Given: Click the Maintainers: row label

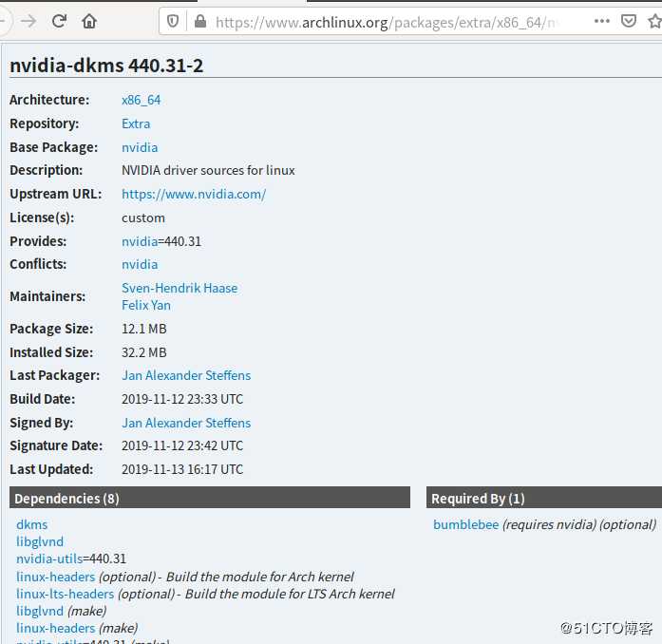Looking at the screenshot, I should 47,296.
